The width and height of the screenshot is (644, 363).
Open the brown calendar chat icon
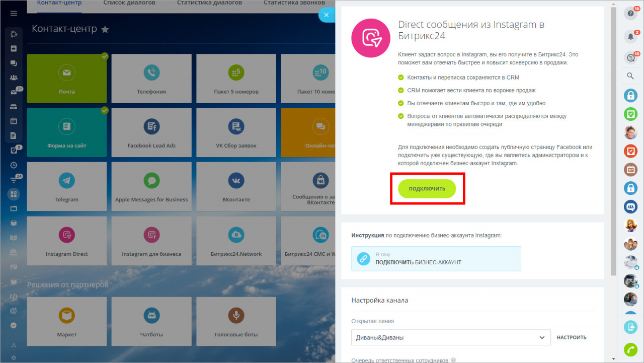630,170
